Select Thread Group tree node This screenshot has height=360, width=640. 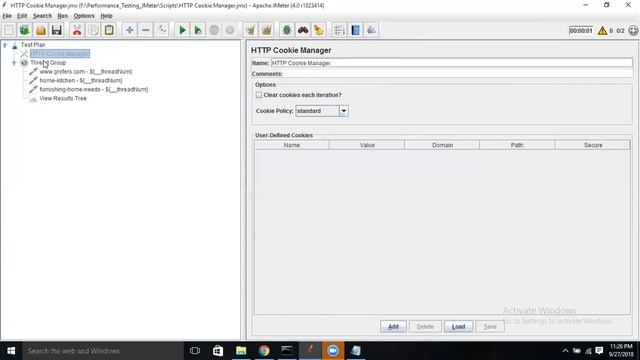click(48, 63)
